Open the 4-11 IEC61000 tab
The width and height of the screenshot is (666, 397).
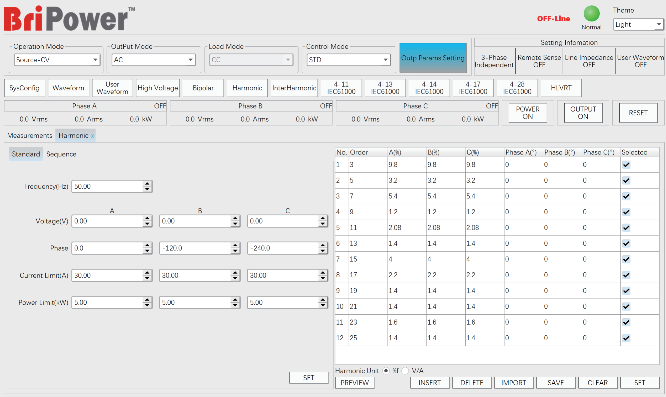pyautogui.click(x=341, y=88)
